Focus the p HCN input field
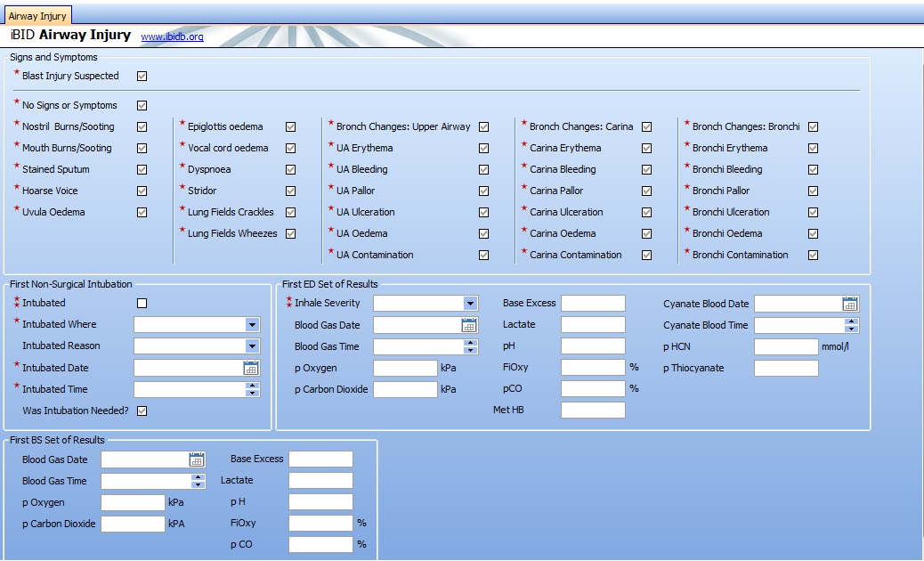924x561 pixels. click(x=785, y=346)
